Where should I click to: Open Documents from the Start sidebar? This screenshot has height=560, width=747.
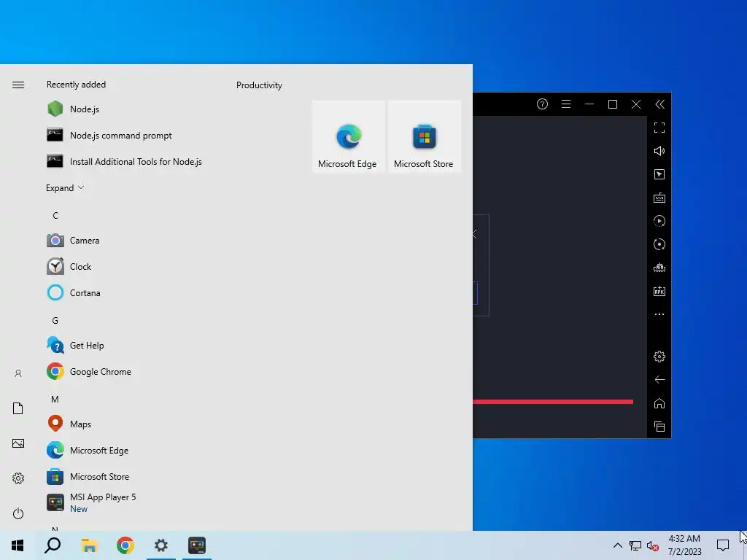click(x=18, y=408)
